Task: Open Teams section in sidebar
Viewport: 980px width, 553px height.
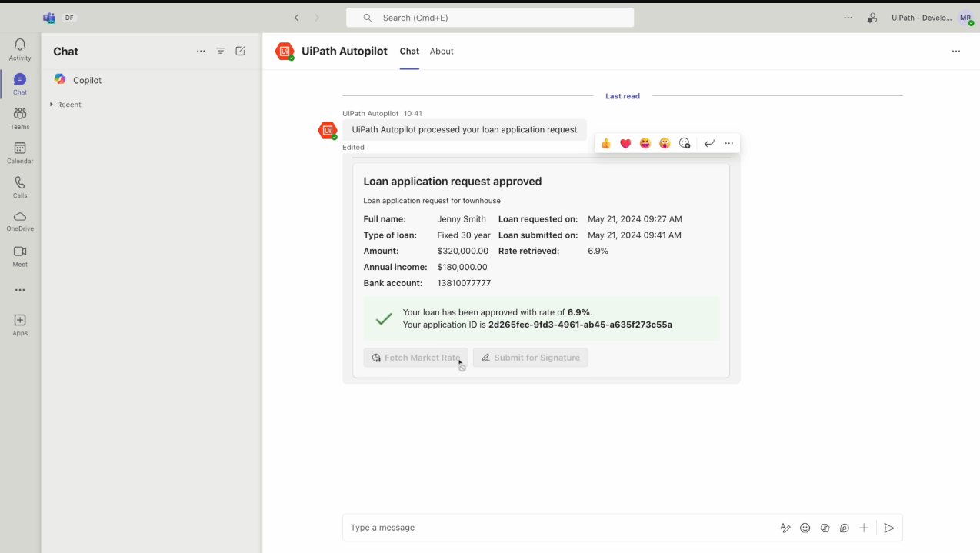Action: coord(20,118)
